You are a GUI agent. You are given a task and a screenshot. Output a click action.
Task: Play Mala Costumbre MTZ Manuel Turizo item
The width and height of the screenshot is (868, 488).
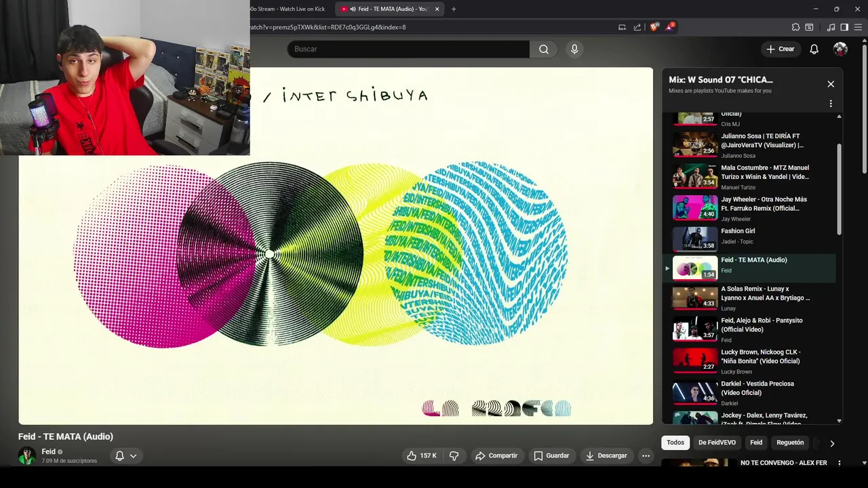click(749, 177)
